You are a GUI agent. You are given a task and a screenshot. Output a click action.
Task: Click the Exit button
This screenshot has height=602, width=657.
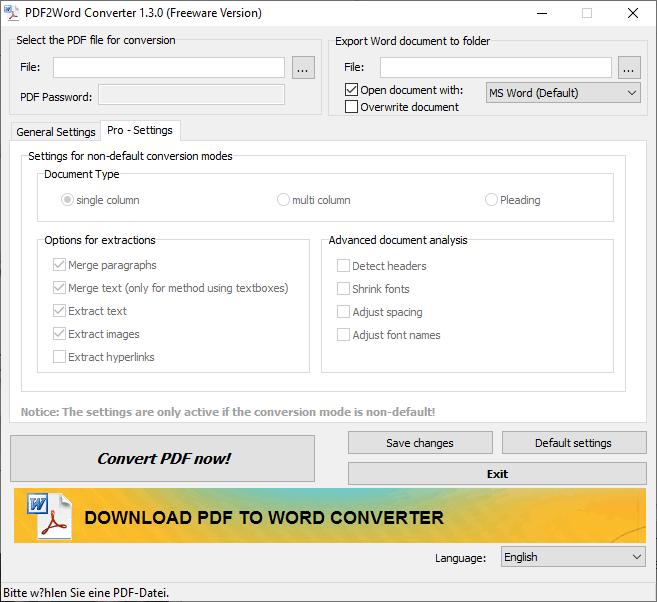(497, 474)
